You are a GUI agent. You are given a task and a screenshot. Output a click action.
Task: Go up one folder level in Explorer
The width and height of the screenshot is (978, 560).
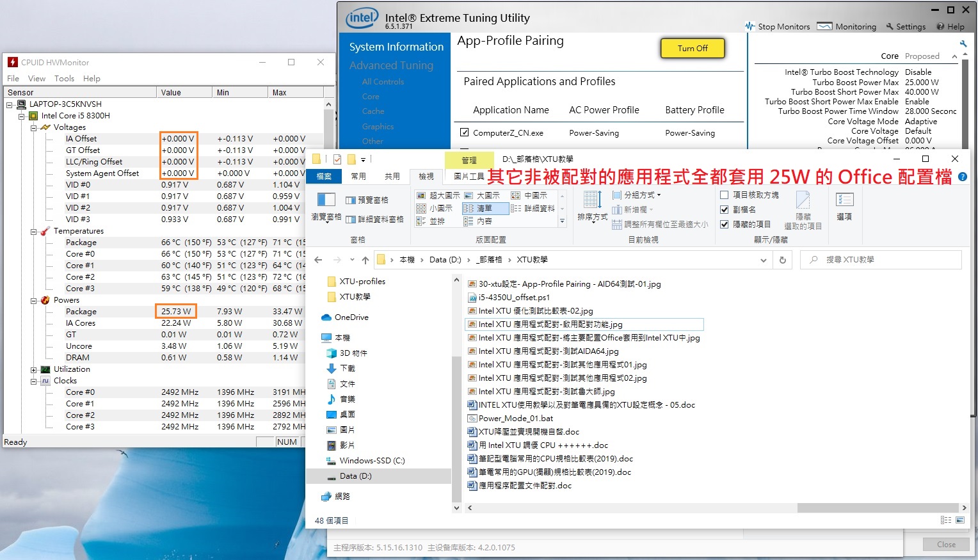click(365, 260)
